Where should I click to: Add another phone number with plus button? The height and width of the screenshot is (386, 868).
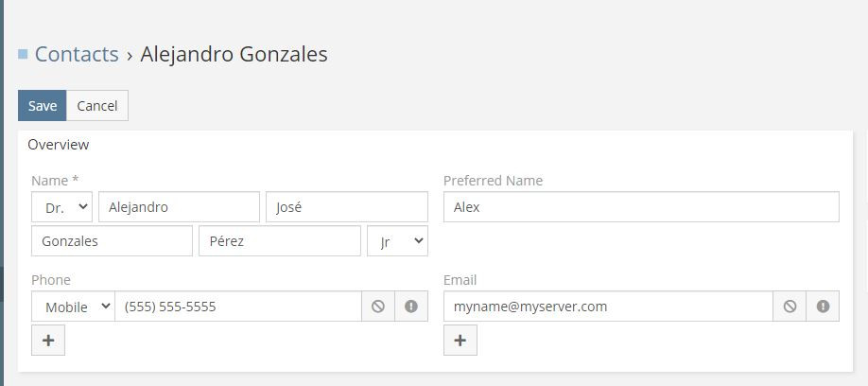tap(48, 341)
